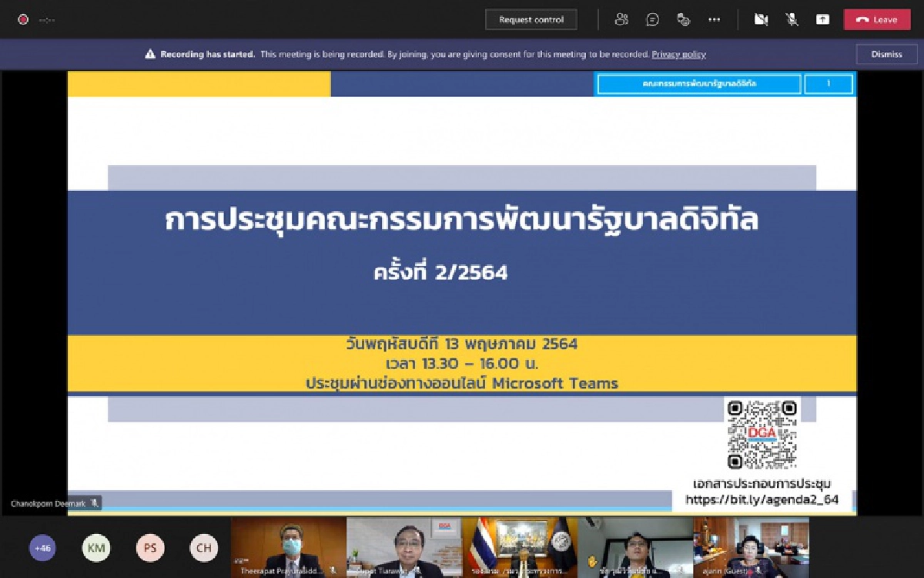Select the PS participant avatar
Screen dimensions: 924x578
tap(150, 548)
